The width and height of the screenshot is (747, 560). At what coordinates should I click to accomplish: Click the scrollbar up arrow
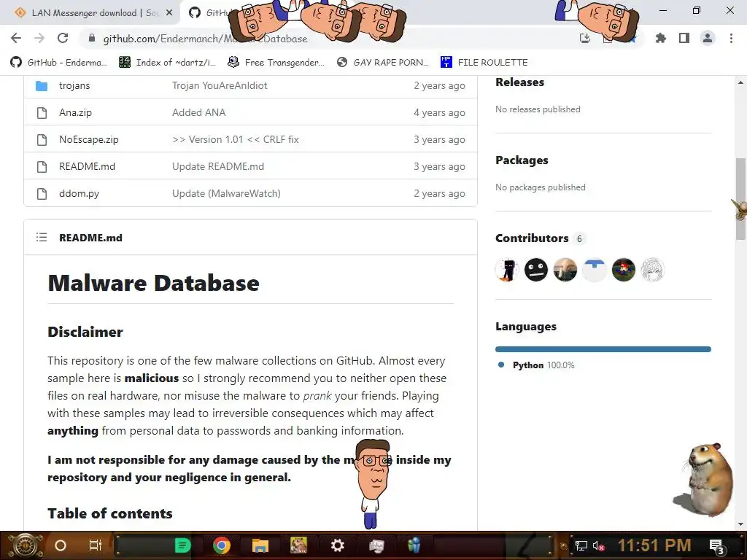(740, 82)
